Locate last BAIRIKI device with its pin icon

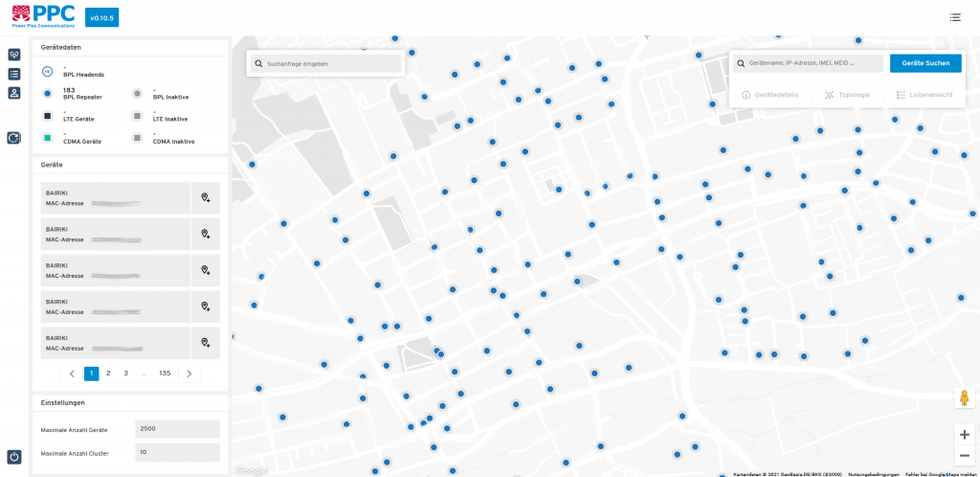click(x=206, y=343)
